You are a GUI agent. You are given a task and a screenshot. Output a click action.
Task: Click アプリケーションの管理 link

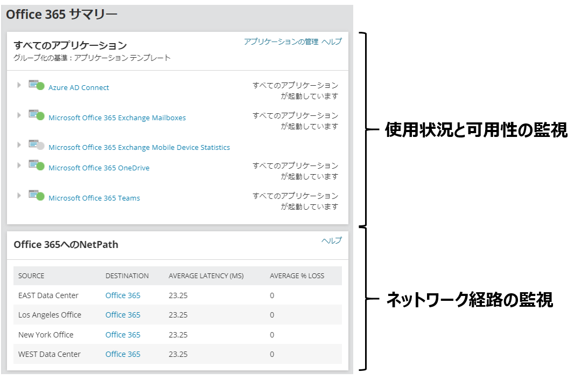[281, 42]
